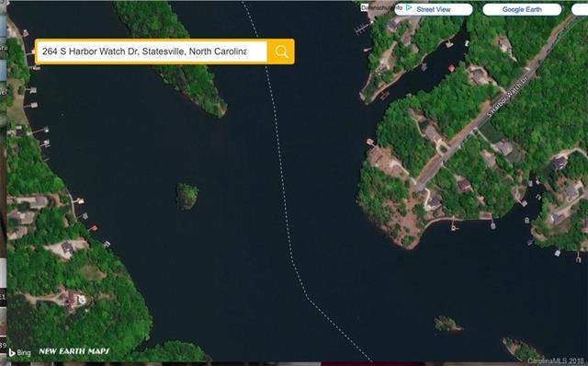
Task: Click the partially visible rightmost top button
Action: pos(580,9)
